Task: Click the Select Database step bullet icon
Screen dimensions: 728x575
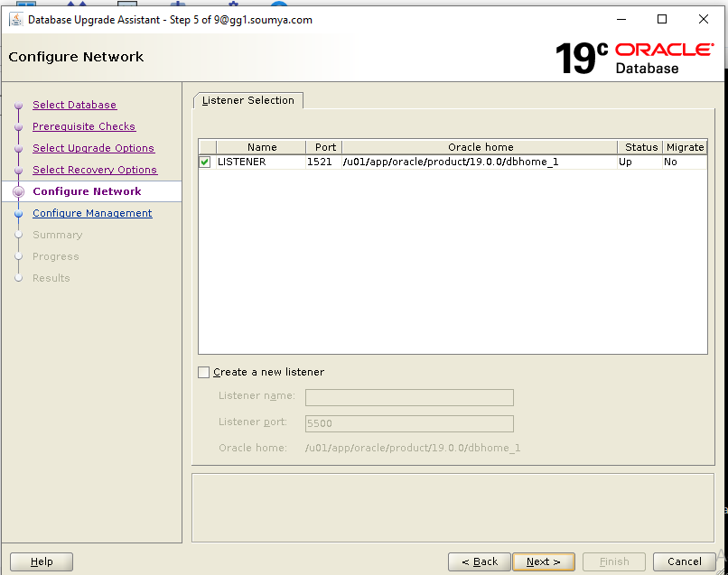Action: pos(19,106)
